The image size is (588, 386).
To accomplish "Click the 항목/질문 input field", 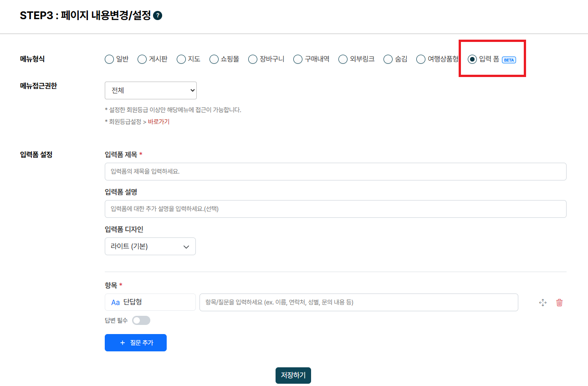I will click(x=359, y=302).
